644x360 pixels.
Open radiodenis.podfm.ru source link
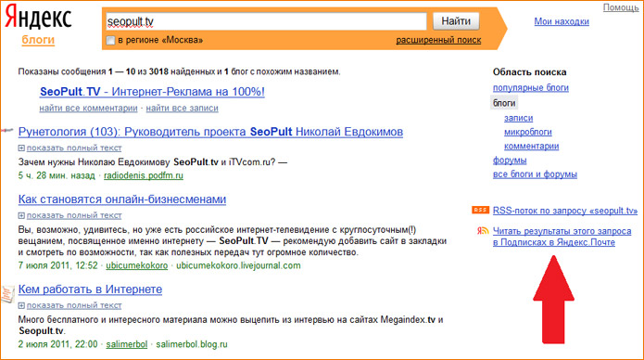point(144,175)
